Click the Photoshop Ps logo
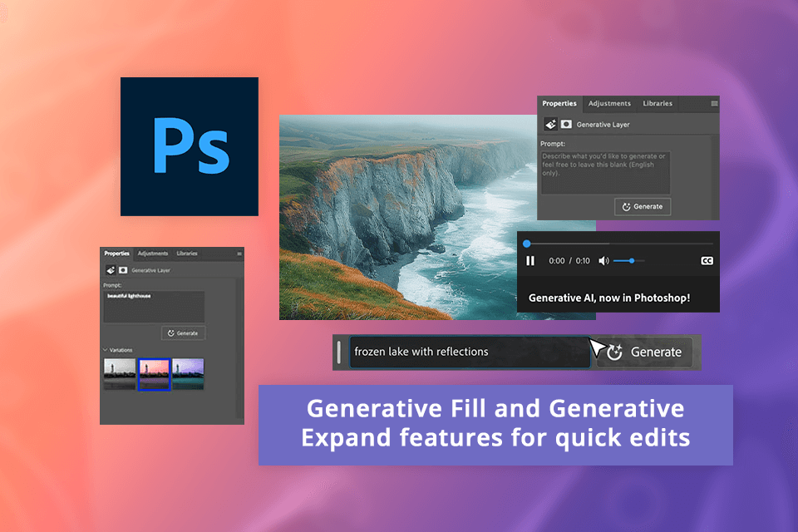The width and height of the screenshot is (798, 532). pyautogui.click(x=190, y=146)
